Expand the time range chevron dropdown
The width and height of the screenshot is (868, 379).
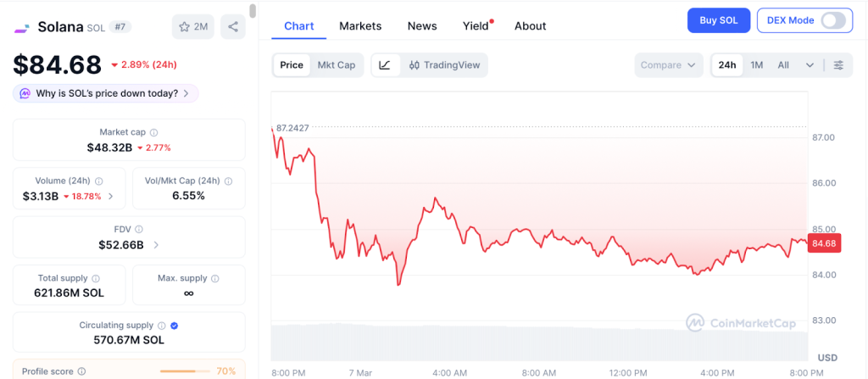[x=810, y=65]
